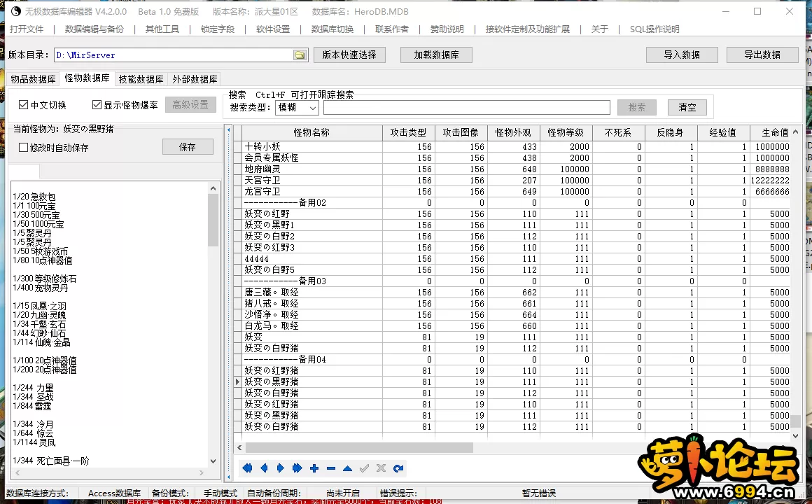Image resolution: width=812 pixels, height=504 pixels.
Task: Click the 导出数据 button
Action: coord(762,55)
